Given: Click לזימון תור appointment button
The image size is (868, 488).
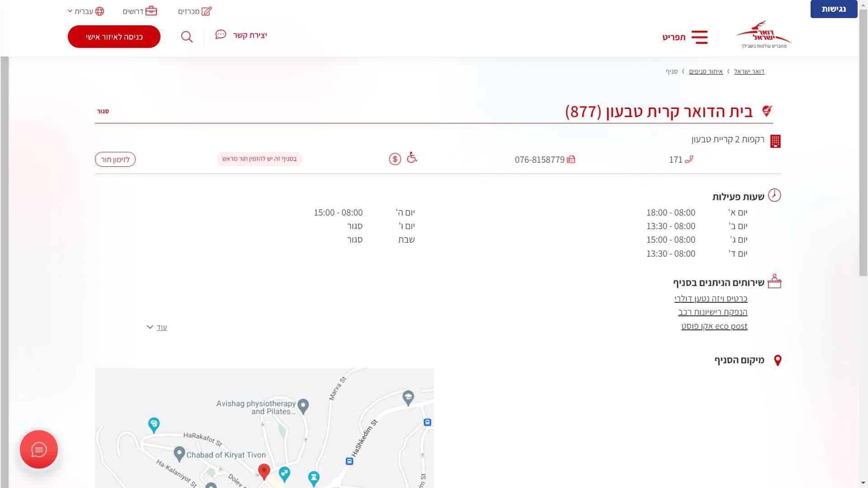Looking at the screenshot, I should coord(115,160).
